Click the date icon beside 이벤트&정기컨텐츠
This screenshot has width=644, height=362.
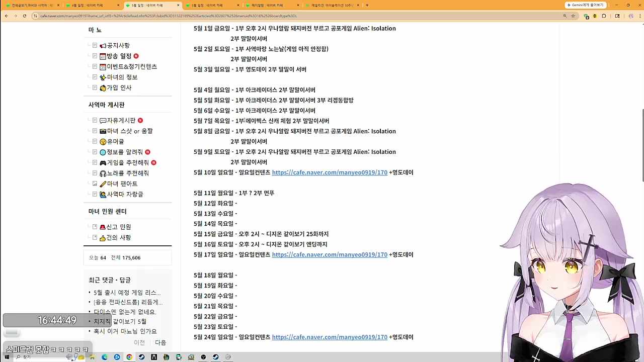(x=103, y=67)
